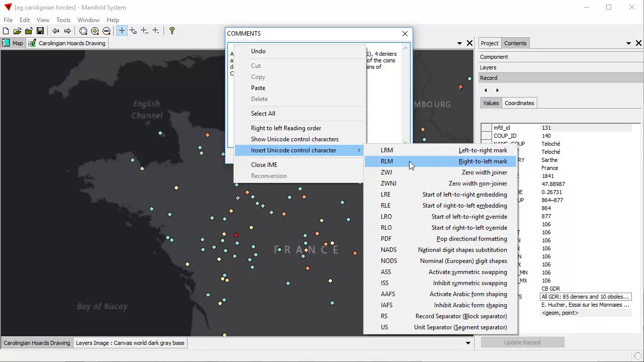Select Layers Image Canvas world dark gray base tab
The width and height of the screenshot is (644, 362).
coord(130,343)
